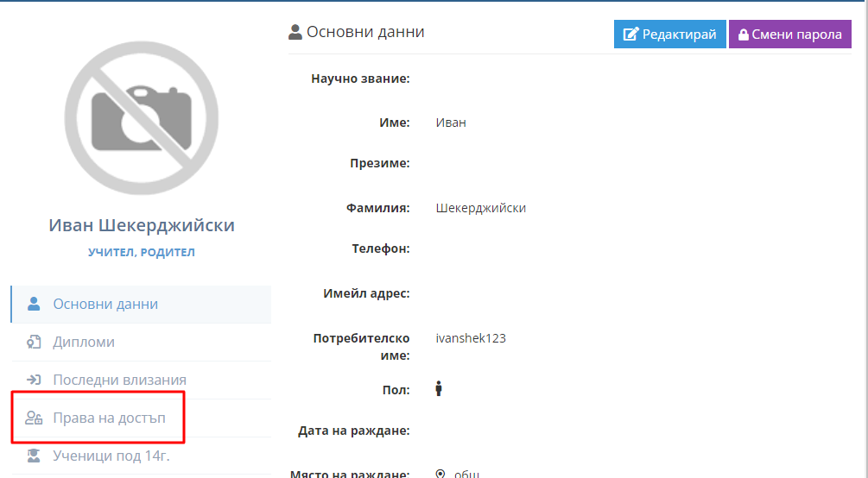The height and width of the screenshot is (478, 868).
Task: Click the person icon beside sidebar Основни данни
Action: coord(35,304)
